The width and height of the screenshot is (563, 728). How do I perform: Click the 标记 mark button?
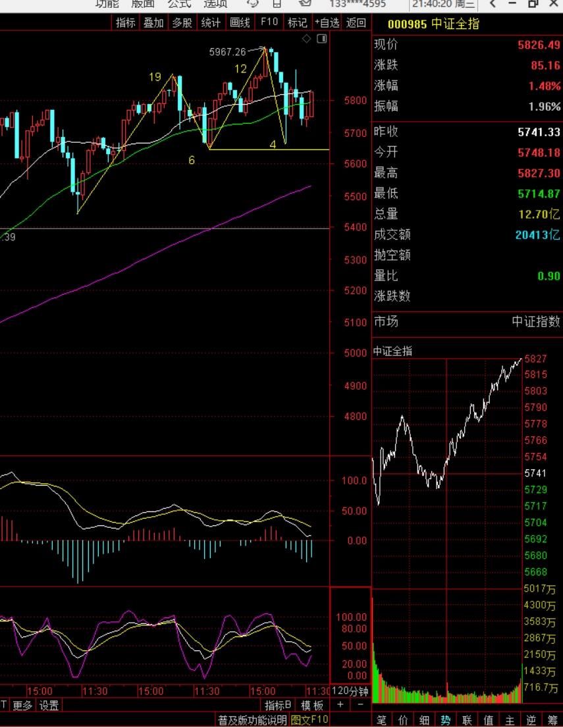297,22
